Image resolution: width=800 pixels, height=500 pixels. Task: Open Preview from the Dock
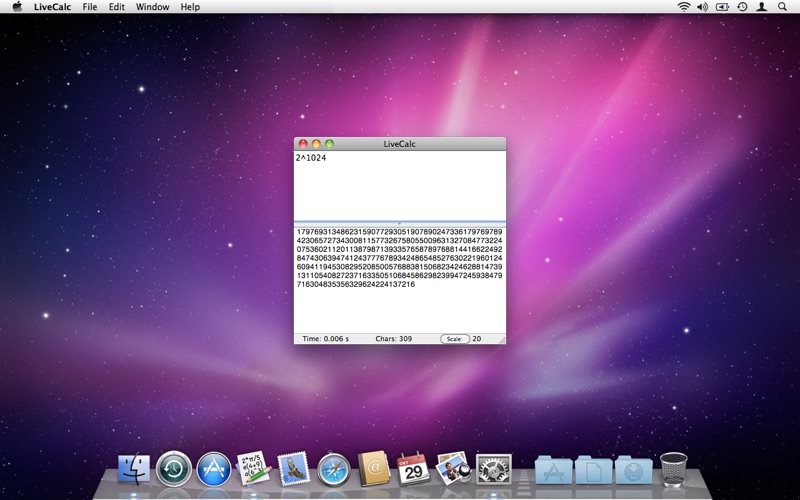pos(453,467)
